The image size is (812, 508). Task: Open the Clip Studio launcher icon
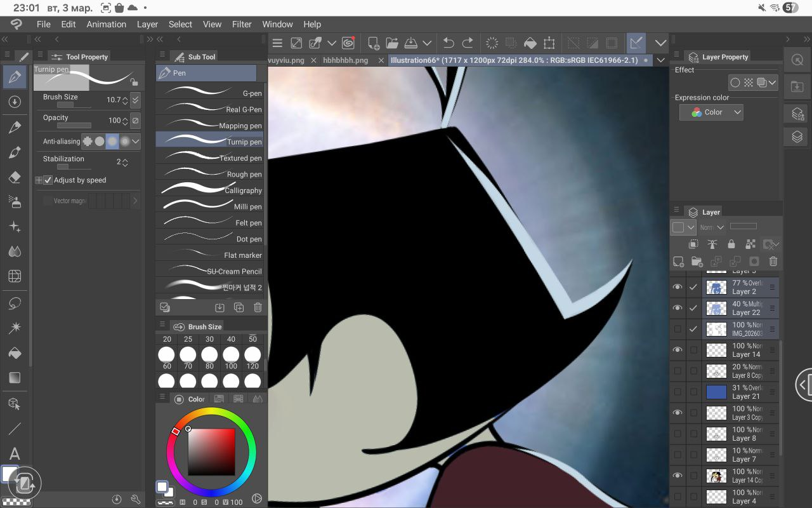(x=348, y=43)
